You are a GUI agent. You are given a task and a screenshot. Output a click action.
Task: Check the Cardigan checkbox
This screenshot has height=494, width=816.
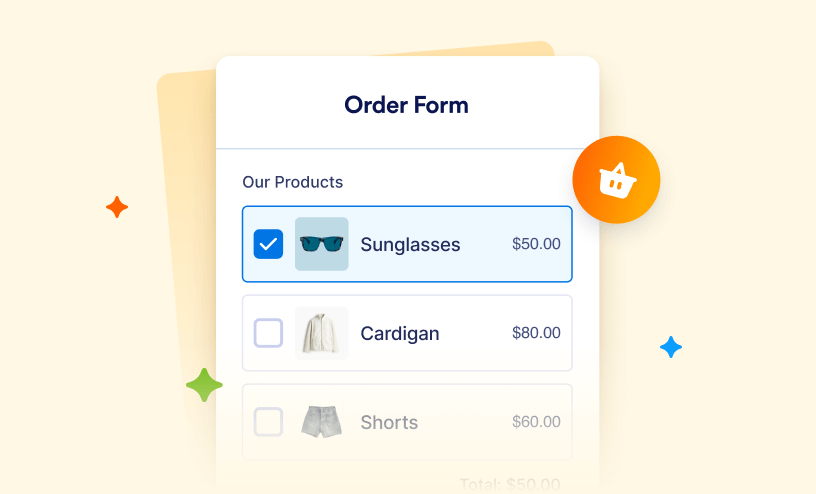click(x=268, y=333)
